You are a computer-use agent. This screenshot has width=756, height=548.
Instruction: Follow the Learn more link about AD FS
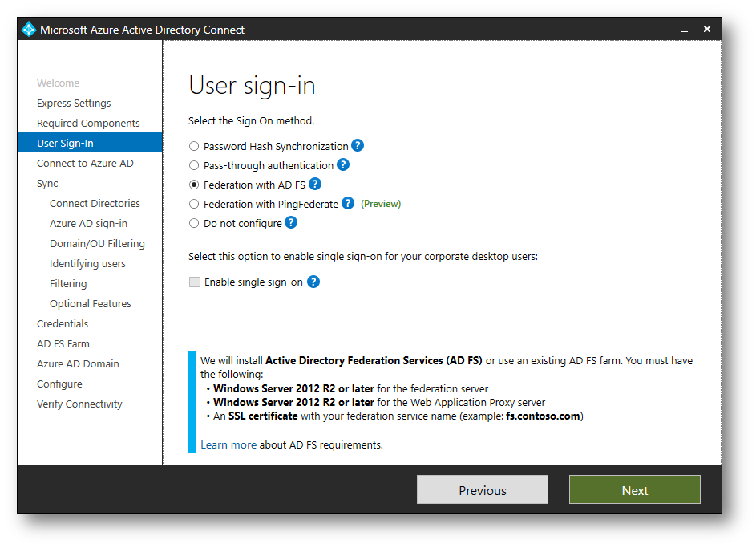click(x=228, y=444)
